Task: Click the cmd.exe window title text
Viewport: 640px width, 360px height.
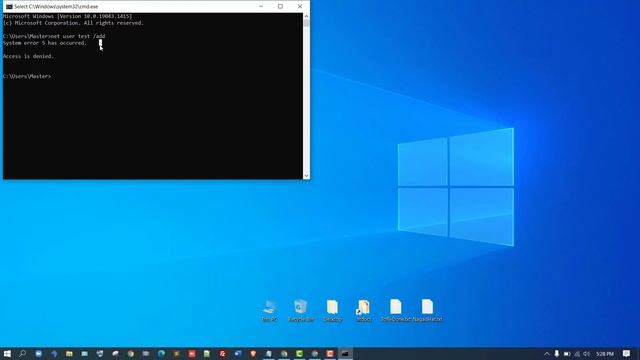Action: pos(56,7)
